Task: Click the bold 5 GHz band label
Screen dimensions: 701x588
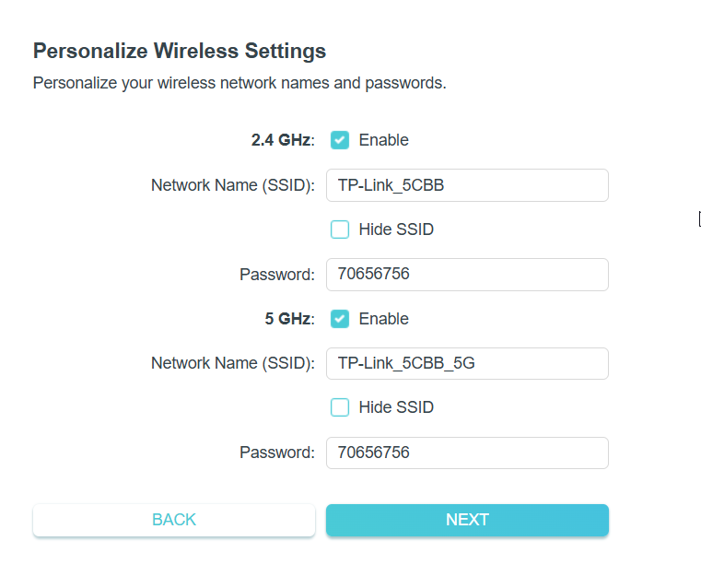Action: [x=289, y=319]
